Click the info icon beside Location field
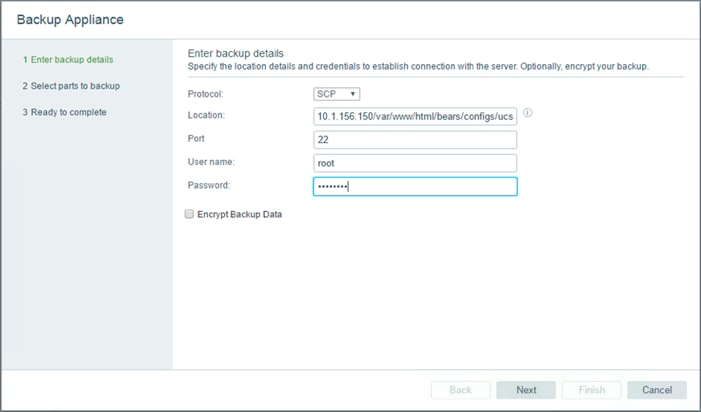This screenshot has width=701, height=412. click(528, 113)
